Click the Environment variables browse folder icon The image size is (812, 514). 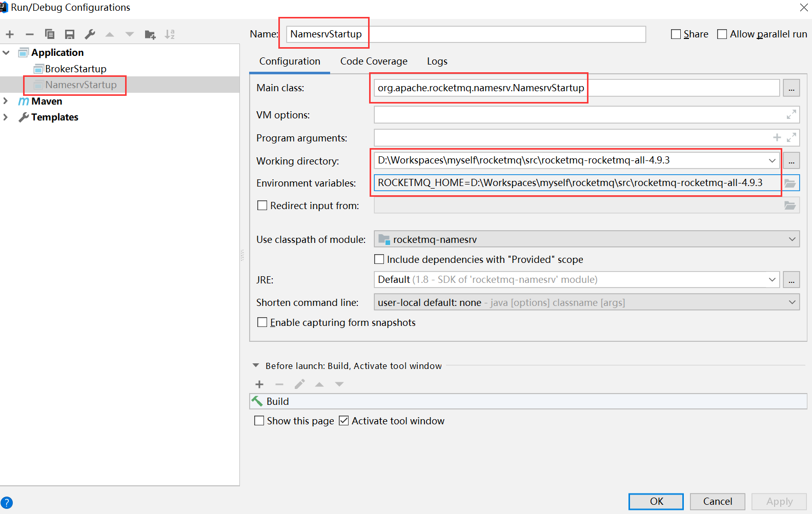click(790, 183)
